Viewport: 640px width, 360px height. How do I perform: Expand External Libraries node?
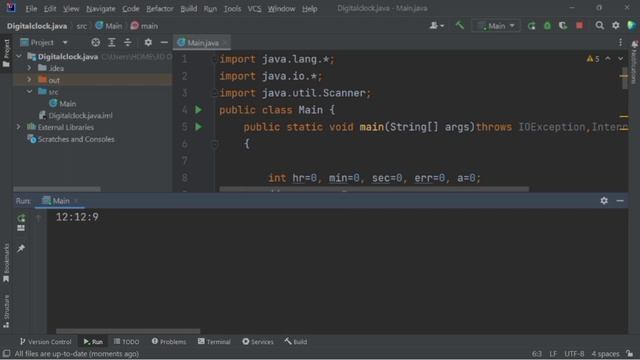tap(19, 127)
